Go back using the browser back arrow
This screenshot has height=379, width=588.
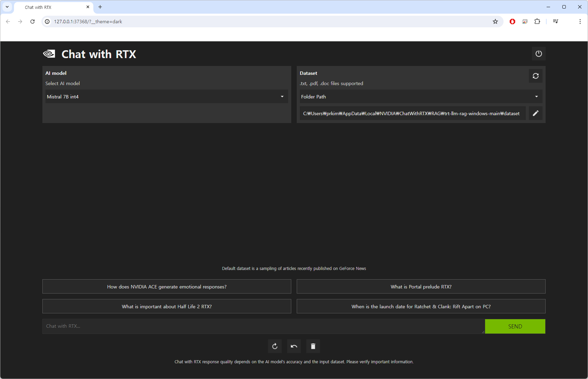click(8, 22)
